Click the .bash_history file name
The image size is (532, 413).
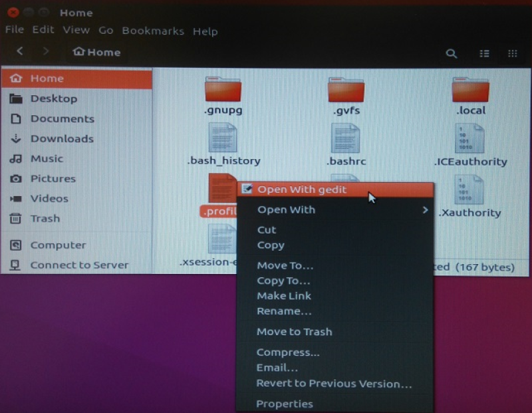point(224,160)
